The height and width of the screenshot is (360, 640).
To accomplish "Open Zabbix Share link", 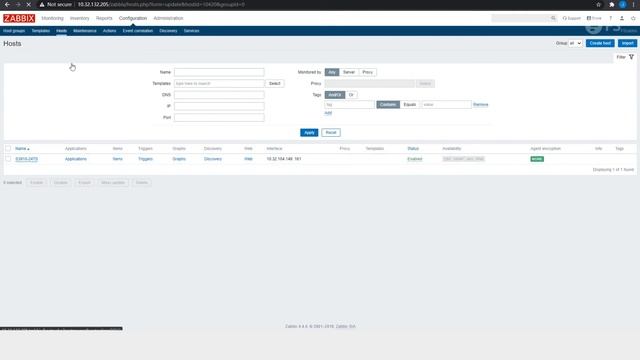I will tap(594, 18).
